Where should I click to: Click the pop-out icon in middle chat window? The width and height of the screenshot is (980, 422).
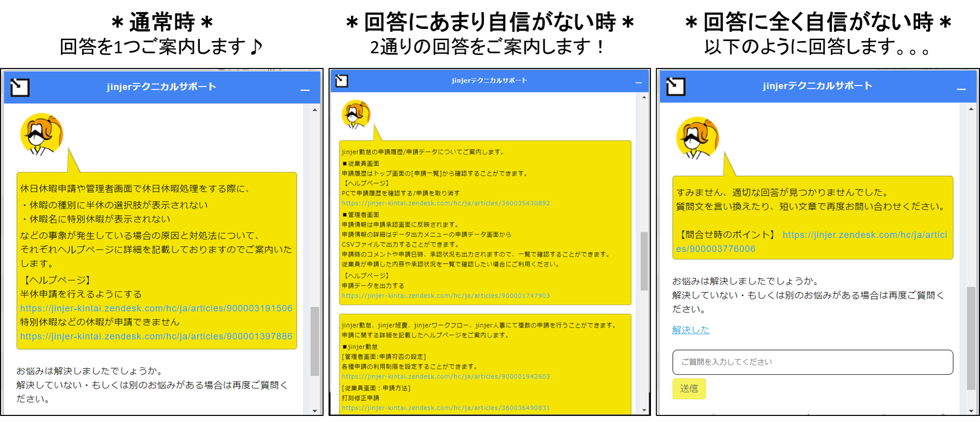tap(342, 81)
